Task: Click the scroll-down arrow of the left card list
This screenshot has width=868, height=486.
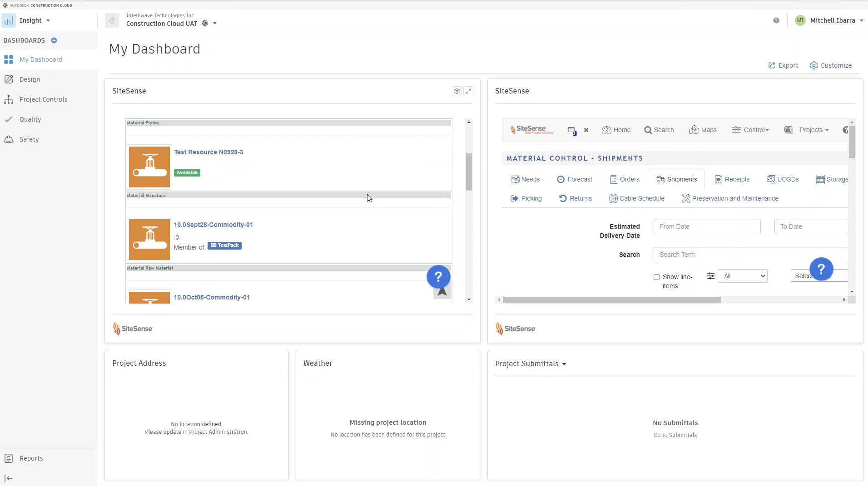Action: click(469, 300)
